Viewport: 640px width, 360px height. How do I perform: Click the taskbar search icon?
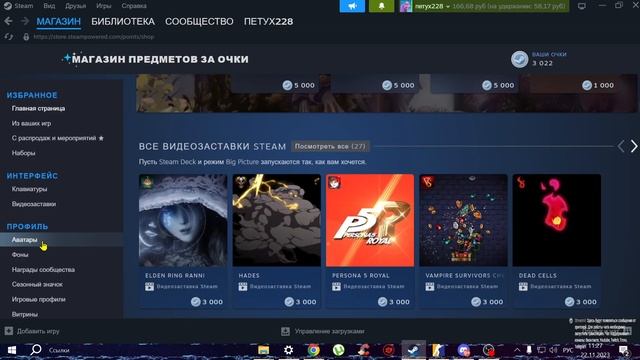(x=36, y=350)
